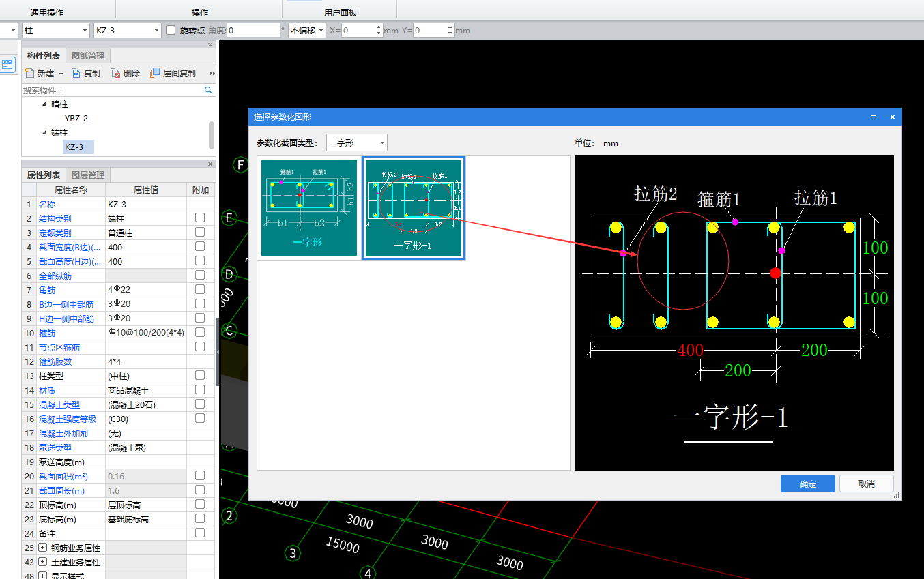Expand the component toolbar overflow arrows

pos(212,73)
